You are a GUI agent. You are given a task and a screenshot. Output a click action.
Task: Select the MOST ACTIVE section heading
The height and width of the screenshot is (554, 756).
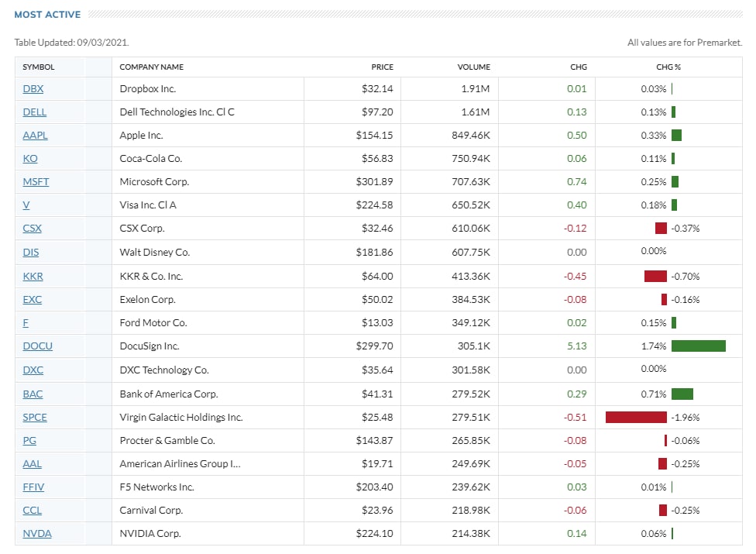(48, 15)
